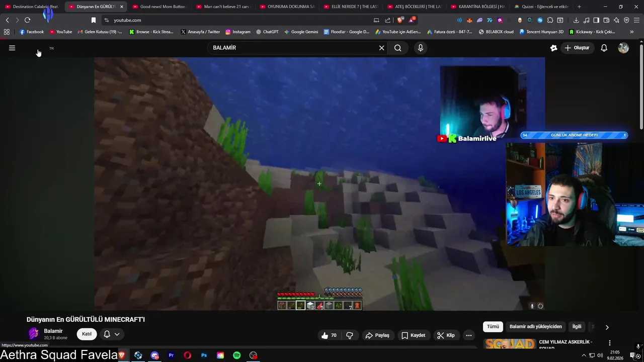Select the Tümü filter chip

pos(493,327)
